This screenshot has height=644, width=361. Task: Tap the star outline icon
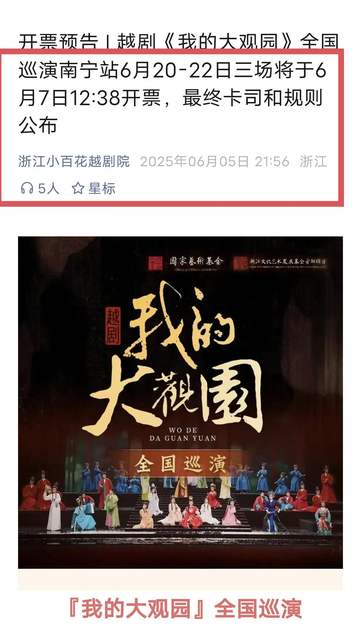pos(78,188)
